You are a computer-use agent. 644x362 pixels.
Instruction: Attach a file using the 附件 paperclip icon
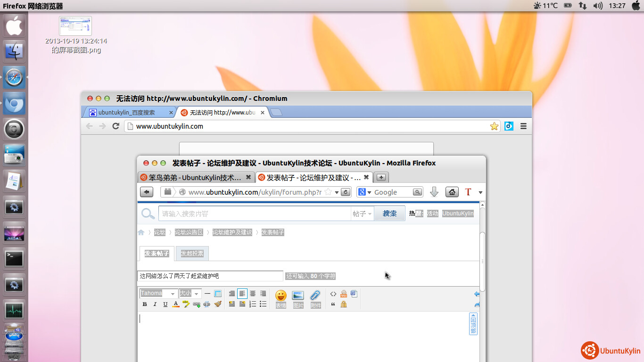(x=315, y=296)
